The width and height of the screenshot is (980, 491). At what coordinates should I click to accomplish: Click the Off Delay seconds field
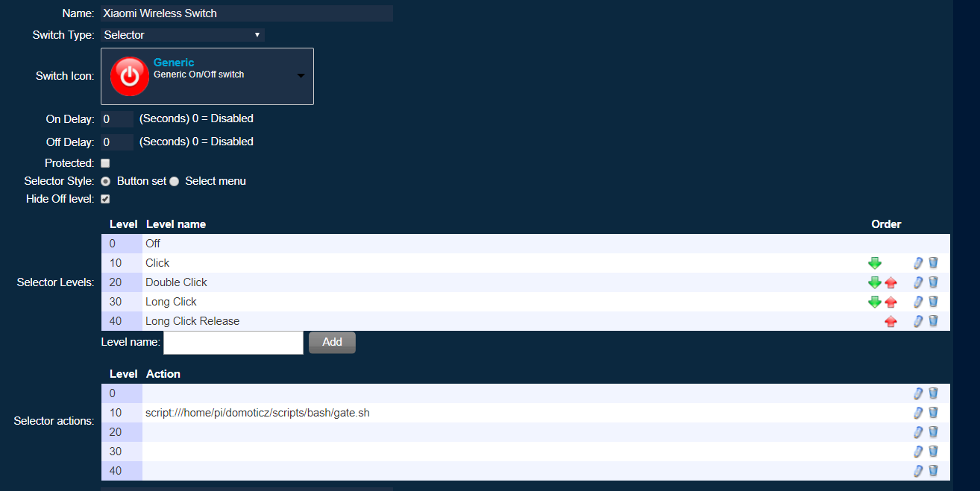[117, 142]
